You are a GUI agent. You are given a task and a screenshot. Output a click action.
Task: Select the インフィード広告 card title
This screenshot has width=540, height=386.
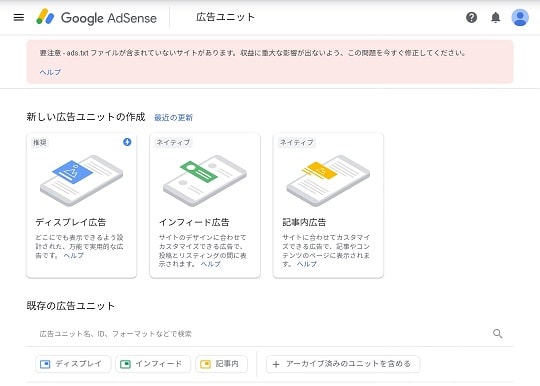[x=194, y=222]
